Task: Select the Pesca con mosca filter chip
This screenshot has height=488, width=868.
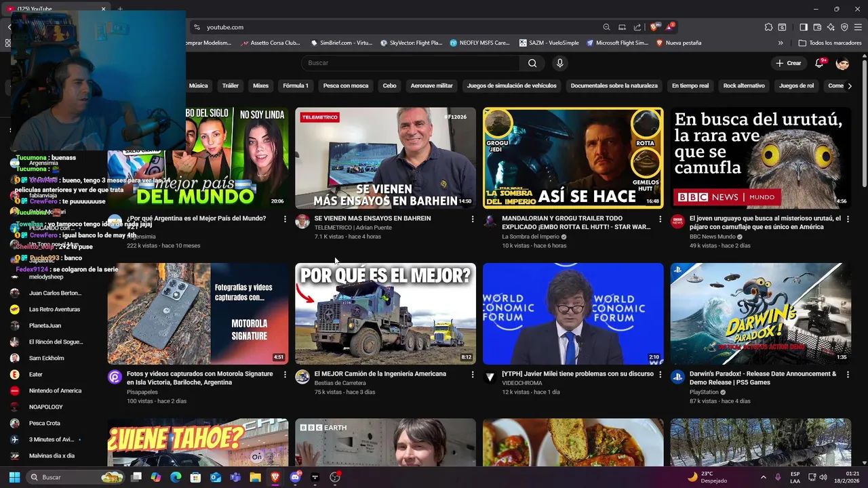Action: pos(346,85)
